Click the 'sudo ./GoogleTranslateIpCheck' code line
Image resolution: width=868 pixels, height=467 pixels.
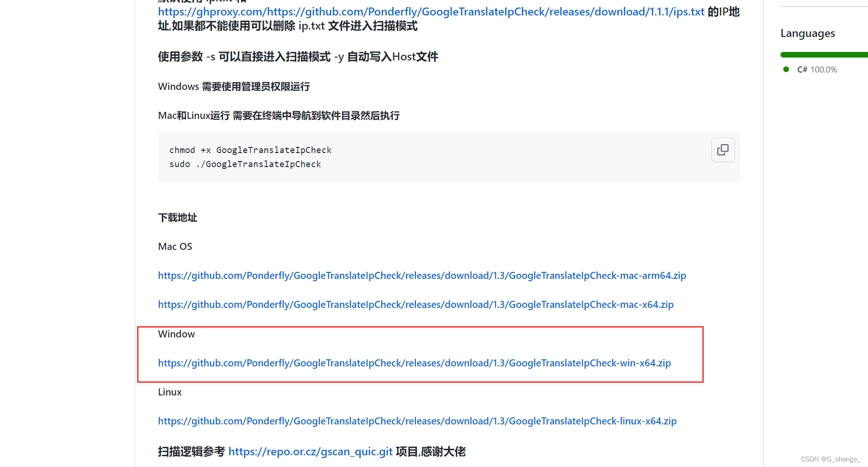pos(245,164)
